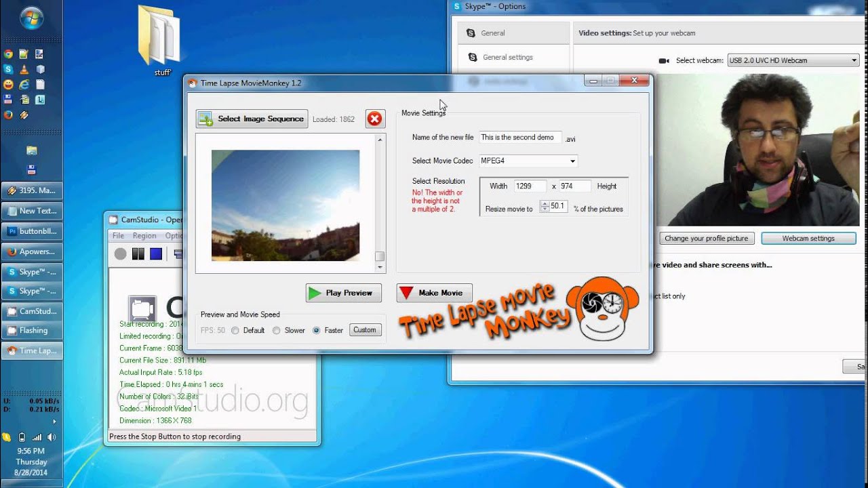
Task: Click the Make Movie button
Action: coord(435,293)
